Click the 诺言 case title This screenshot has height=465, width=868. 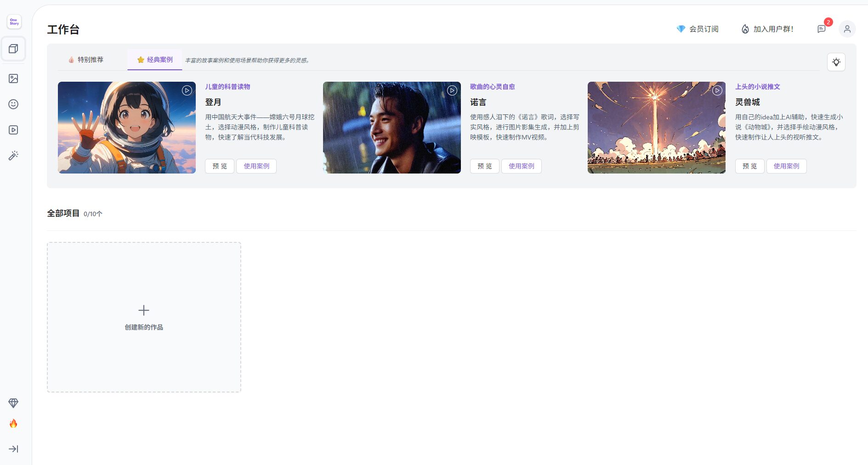(x=478, y=102)
